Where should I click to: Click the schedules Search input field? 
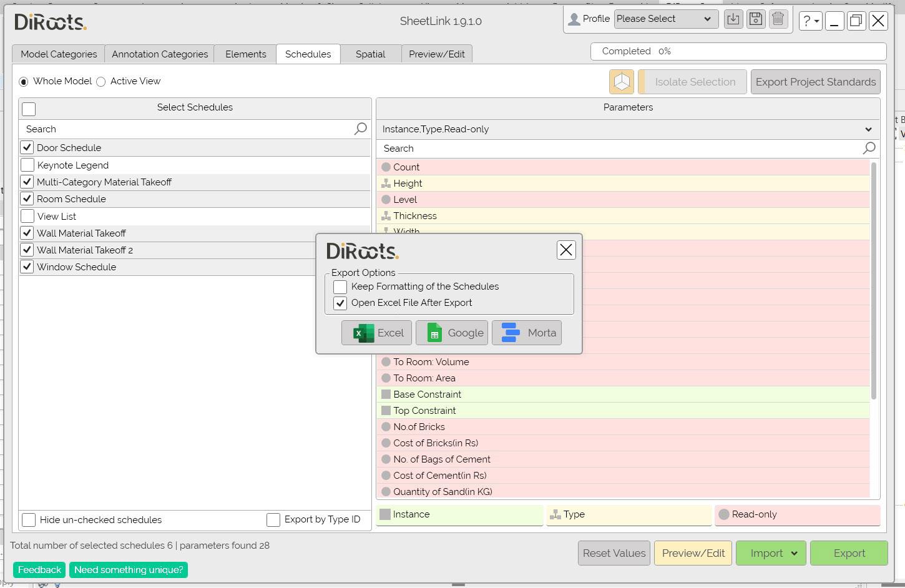(187, 129)
